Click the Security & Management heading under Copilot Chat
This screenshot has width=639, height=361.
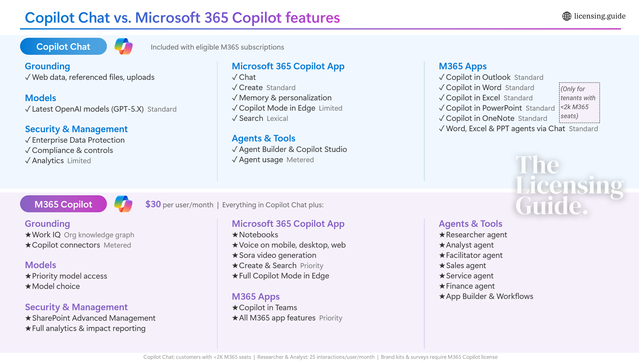[x=76, y=129]
